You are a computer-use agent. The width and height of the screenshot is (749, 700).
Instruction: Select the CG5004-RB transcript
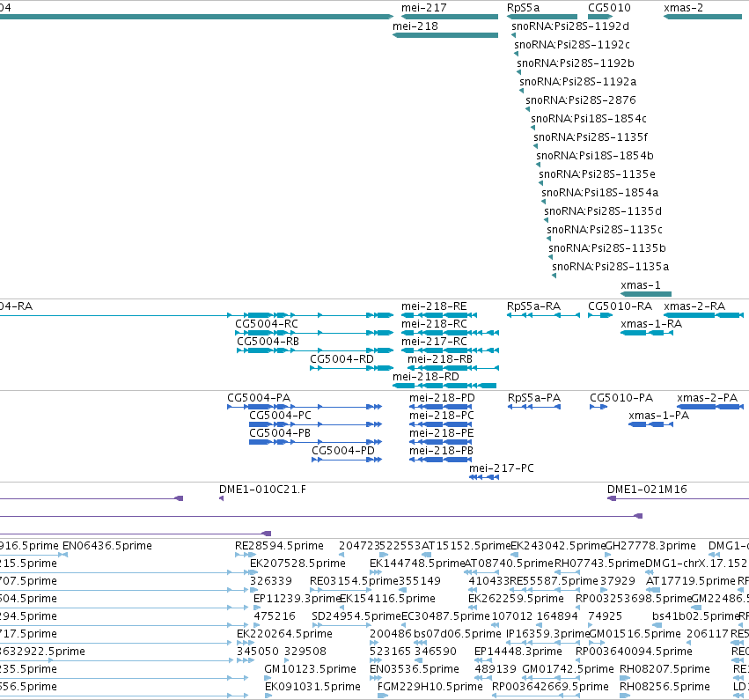315,350
